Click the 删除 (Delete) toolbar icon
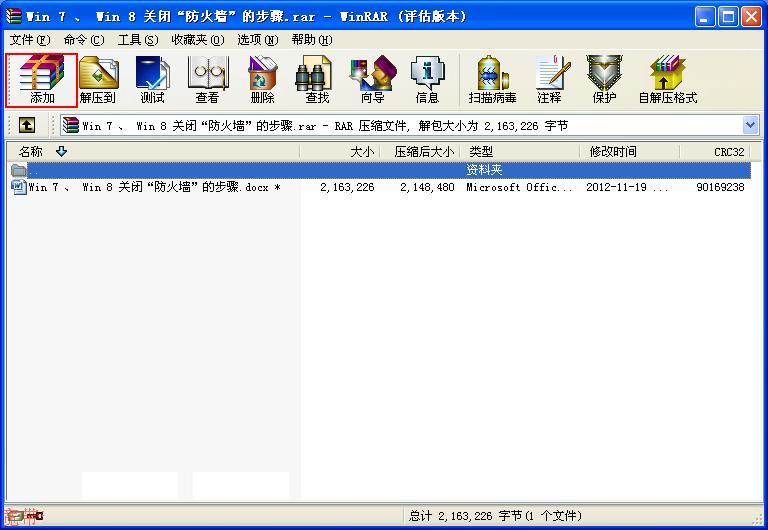 (x=263, y=80)
